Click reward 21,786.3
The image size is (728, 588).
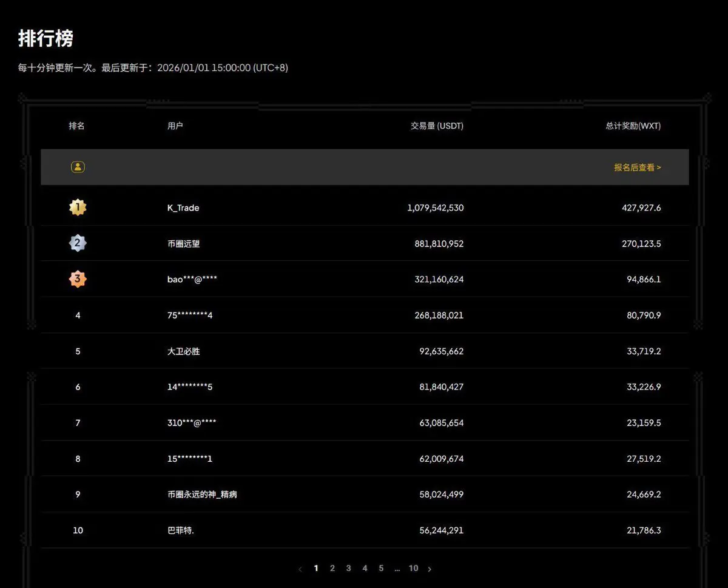click(644, 530)
